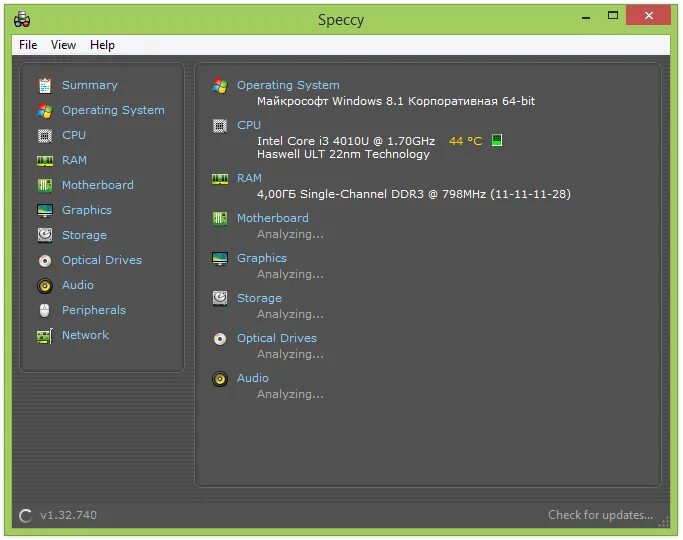Go to the CPU section in sidebar

[74, 135]
